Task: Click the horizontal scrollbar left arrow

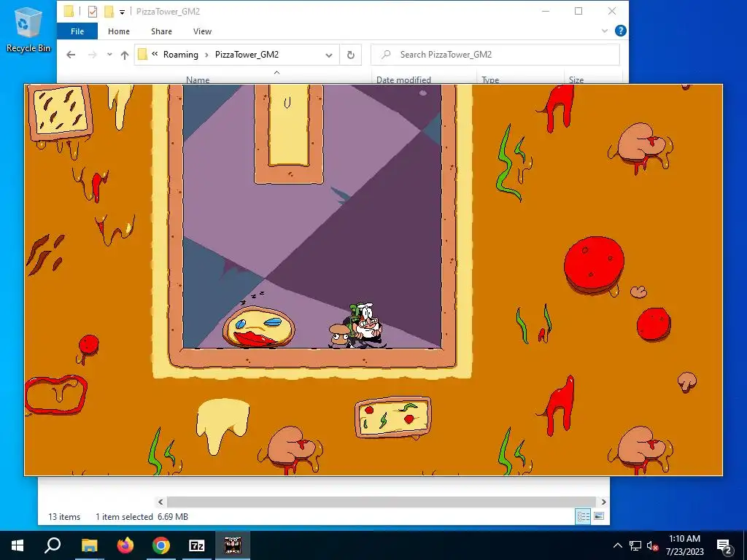Action: [160, 502]
